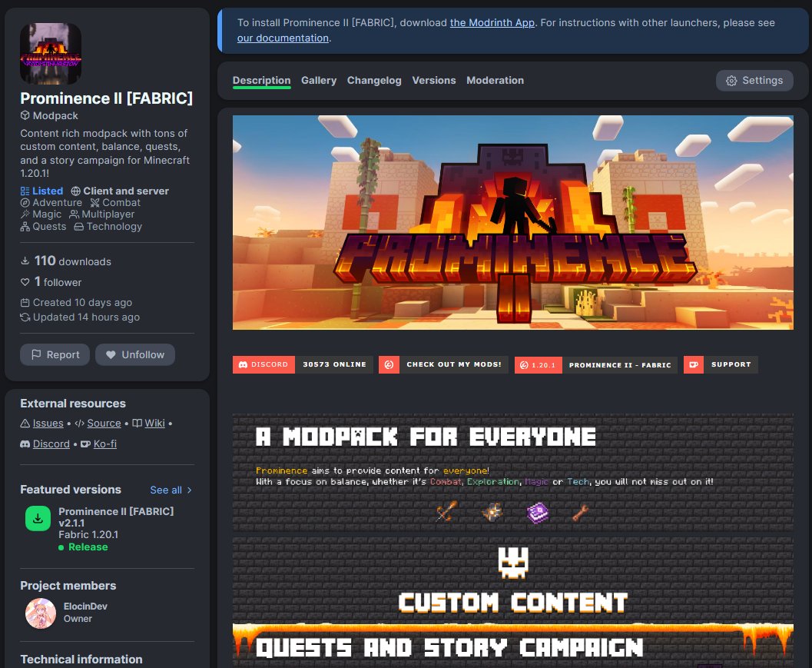Click the Prominence II modpack logo thumbnail
Screen dimensions: 812x668
click(50, 53)
